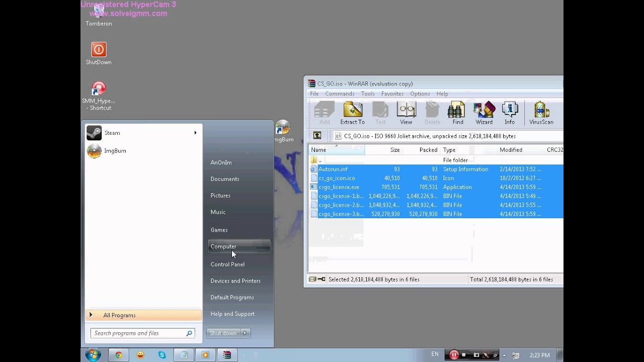The width and height of the screenshot is (644, 362).
Task: Sort files by the Packed column header
Action: (x=421, y=150)
